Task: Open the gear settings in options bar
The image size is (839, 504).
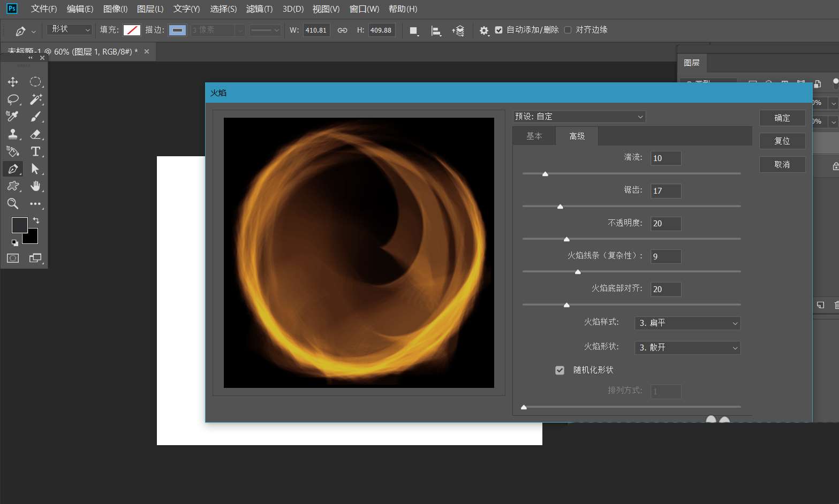Action: (484, 30)
